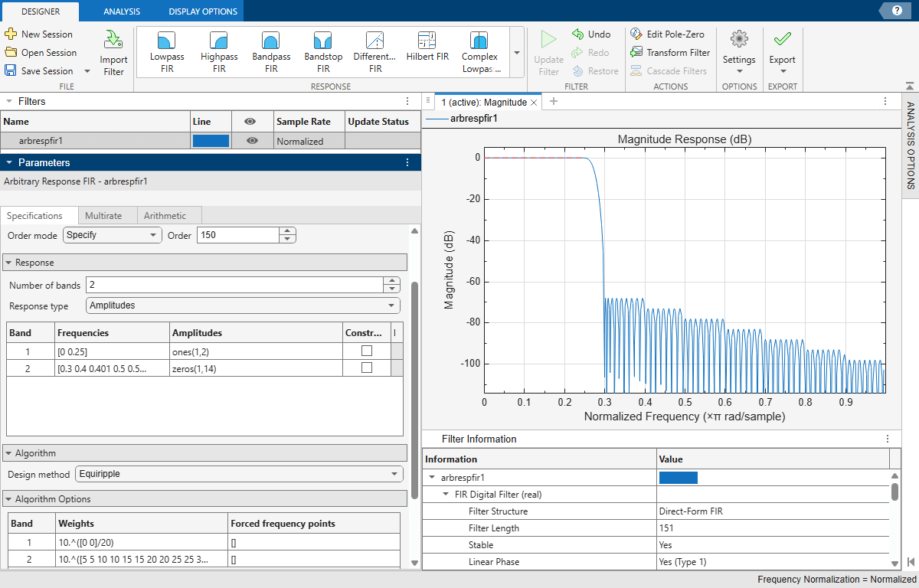The height and width of the screenshot is (588, 919).
Task: Open the ANALYSIS OPTIONS side panel
Action: (x=911, y=145)
